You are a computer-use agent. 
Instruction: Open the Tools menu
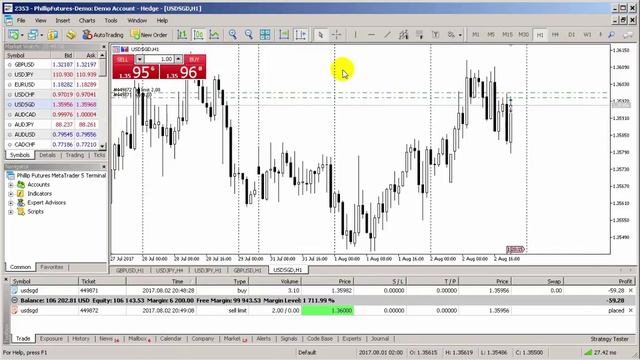[x=111, y=20]
